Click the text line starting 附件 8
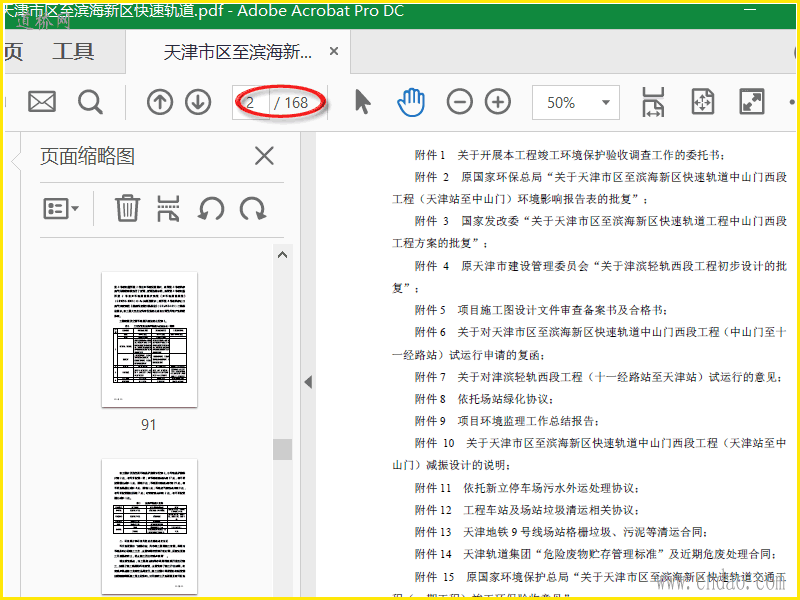The height and width of the screenshot is (600, 800). pyautogui.click(x=484, y=399)
